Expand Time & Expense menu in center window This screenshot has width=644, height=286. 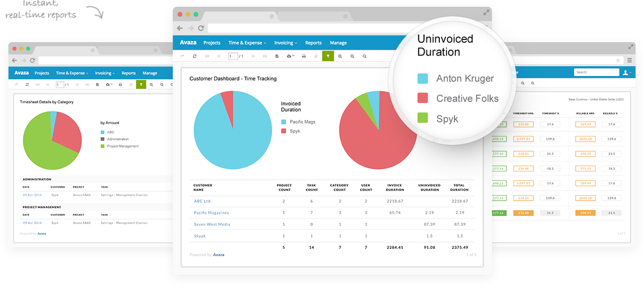pos(247,43)
